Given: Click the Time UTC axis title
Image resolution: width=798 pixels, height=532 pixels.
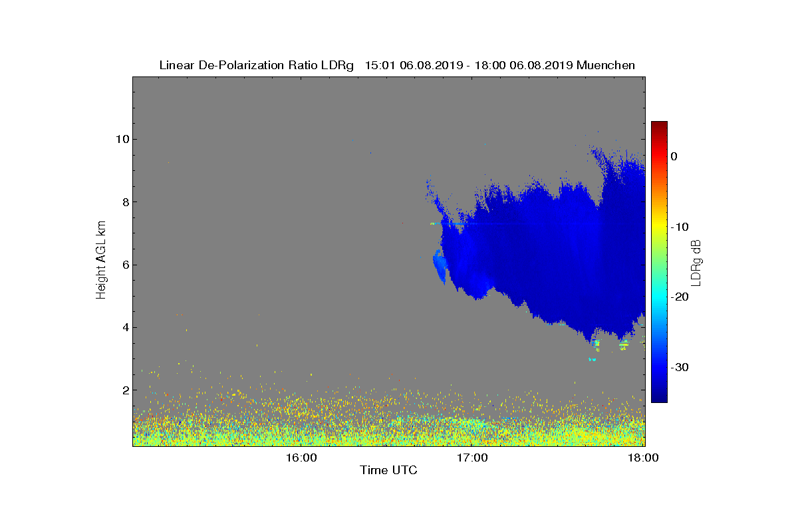Looking at the screenshot, I should [x=389, y=470].
